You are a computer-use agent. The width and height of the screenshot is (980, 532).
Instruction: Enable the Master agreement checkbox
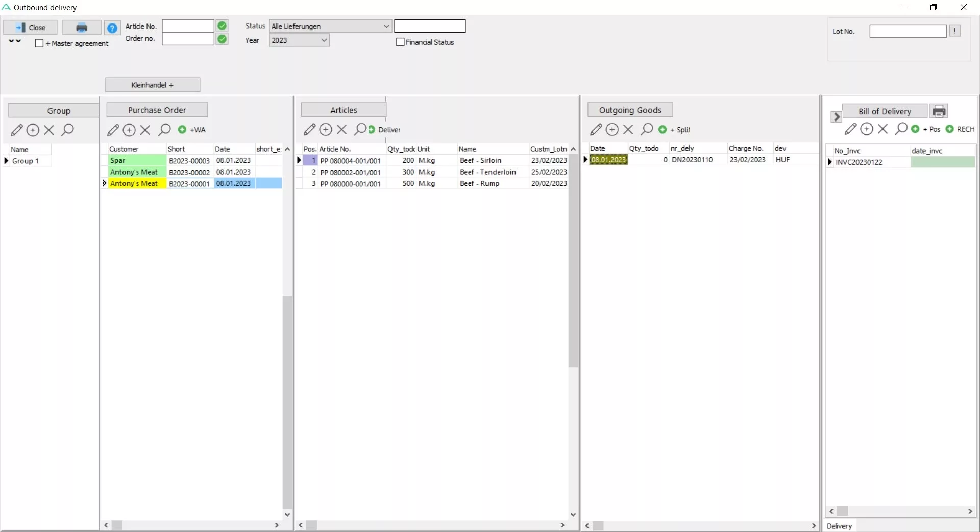click(x=39, y=43)
